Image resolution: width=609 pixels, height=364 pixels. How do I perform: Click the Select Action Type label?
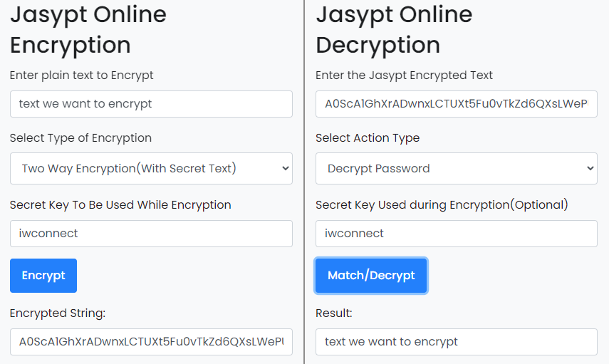[368, 138]
